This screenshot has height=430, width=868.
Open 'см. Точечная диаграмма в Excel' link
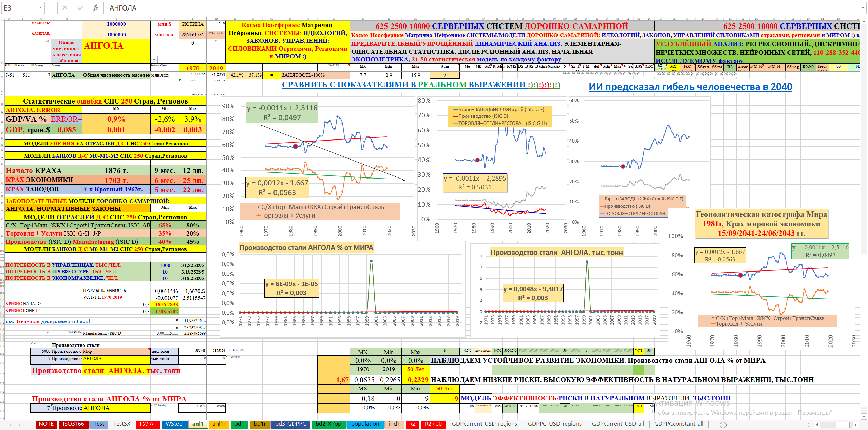click(48, 321)
